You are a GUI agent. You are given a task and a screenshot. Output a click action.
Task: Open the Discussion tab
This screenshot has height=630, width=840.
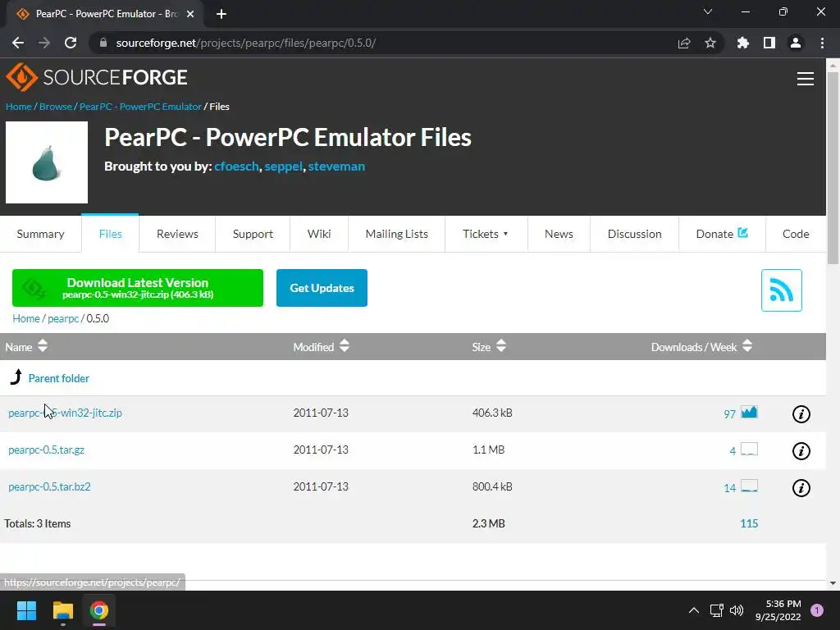634,234
